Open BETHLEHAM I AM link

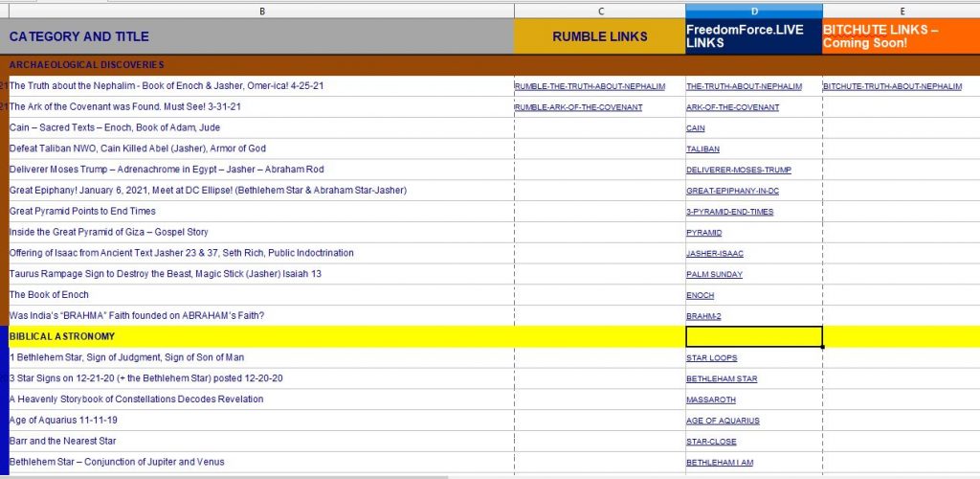[720, 463]
